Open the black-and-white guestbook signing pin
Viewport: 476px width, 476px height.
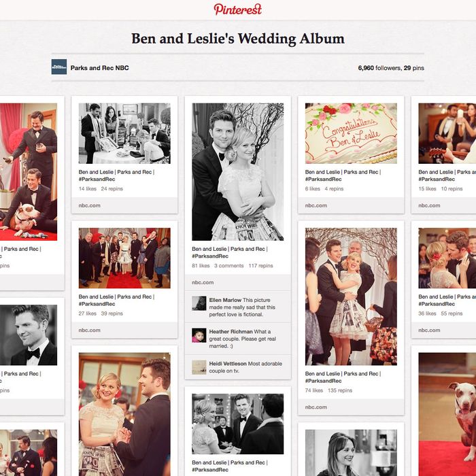124,133
